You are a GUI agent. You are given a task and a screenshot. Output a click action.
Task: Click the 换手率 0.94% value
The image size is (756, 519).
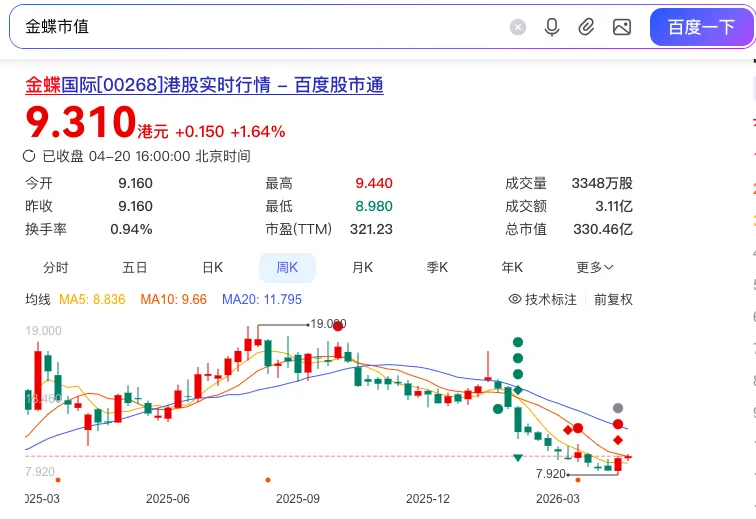[x=131, y=229]
